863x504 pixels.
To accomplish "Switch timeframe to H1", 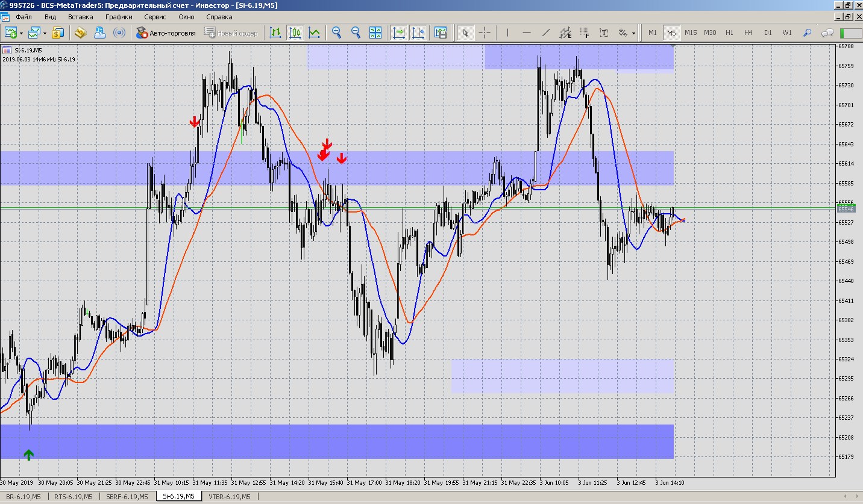I will 729,33.
